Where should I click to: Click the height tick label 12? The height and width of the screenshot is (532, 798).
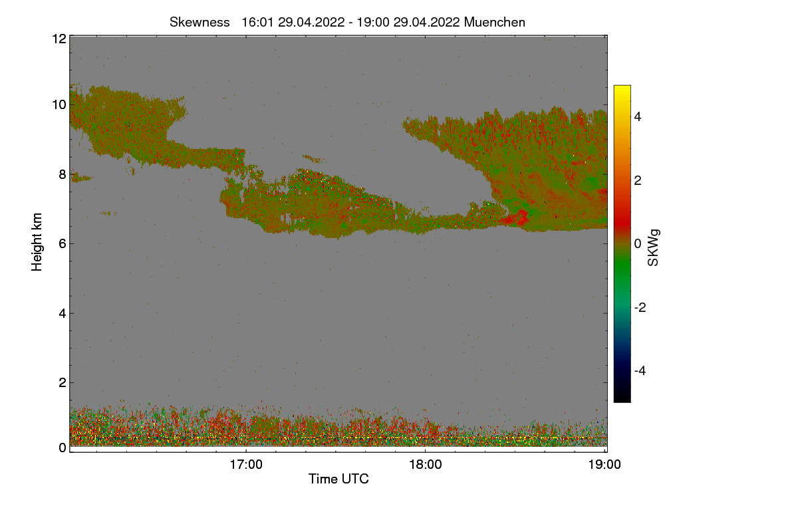click(59, 39)
